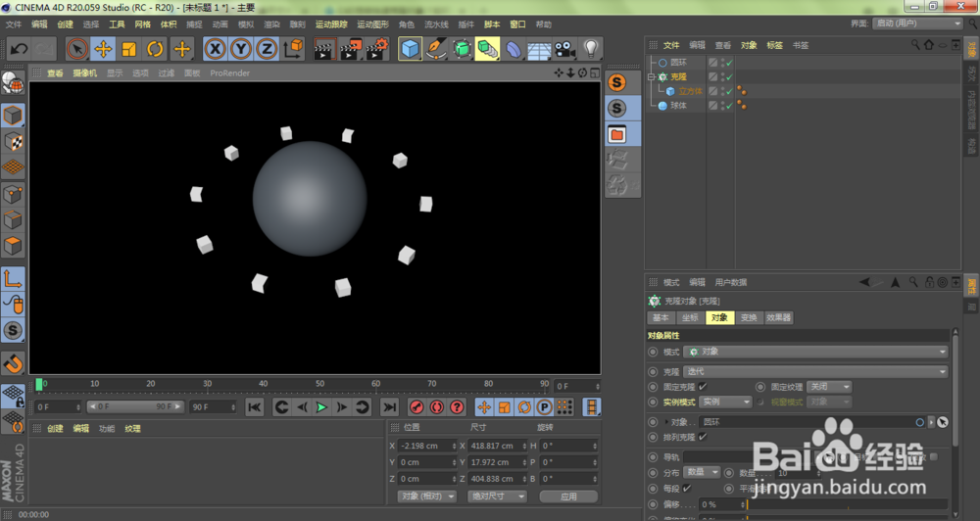
Task: Click the Undo arrow icon
Action: (x=19, y=49)
